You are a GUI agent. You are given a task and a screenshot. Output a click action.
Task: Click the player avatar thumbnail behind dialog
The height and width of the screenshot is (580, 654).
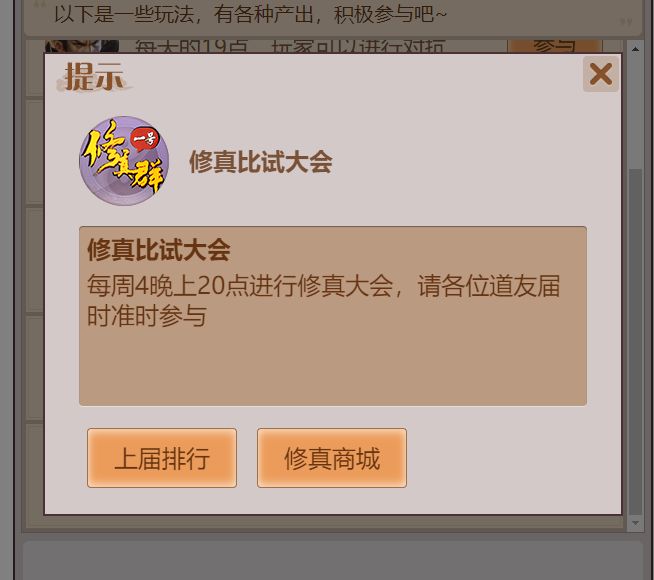click(x=82, y=46)
